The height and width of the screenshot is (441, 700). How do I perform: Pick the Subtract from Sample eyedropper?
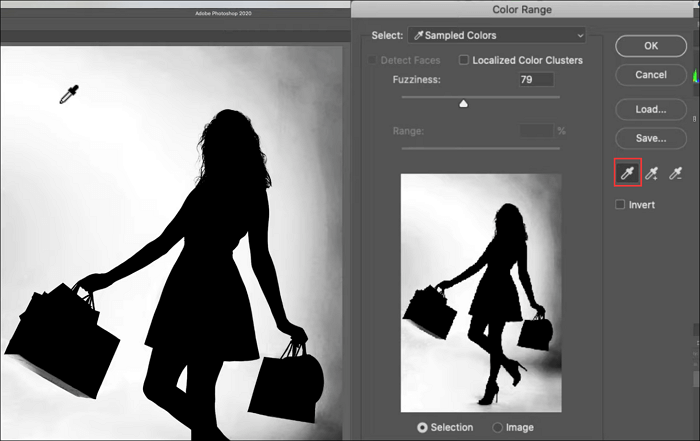[x=675, y=174]
